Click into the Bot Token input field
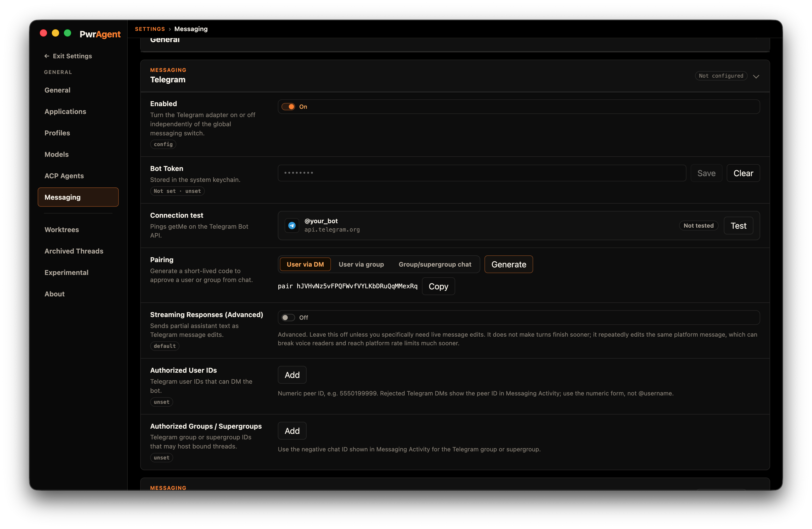812x529 pixels. (482, 173)
